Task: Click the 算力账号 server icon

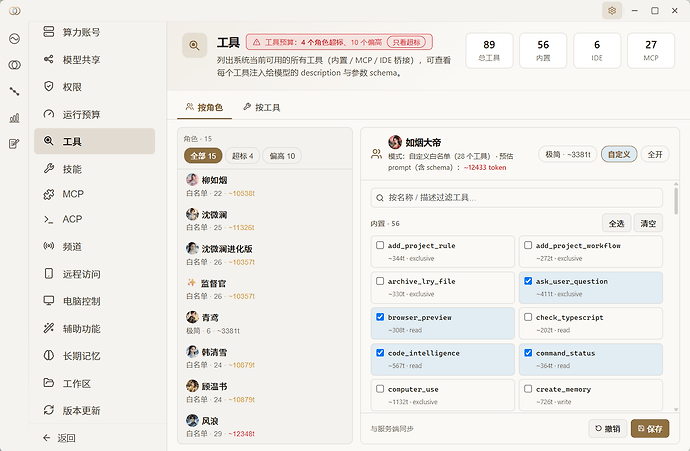Action: pyautogui.click(x=49, y=32)
